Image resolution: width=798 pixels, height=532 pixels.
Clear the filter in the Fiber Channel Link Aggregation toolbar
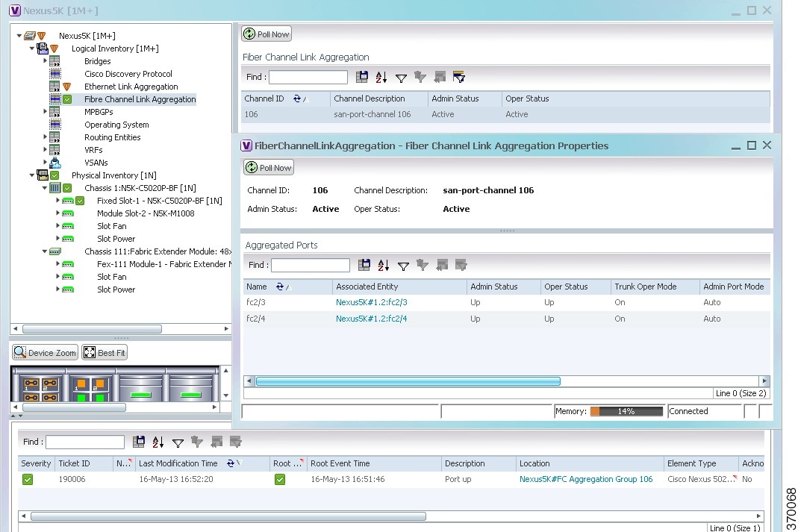coord(420,77)
